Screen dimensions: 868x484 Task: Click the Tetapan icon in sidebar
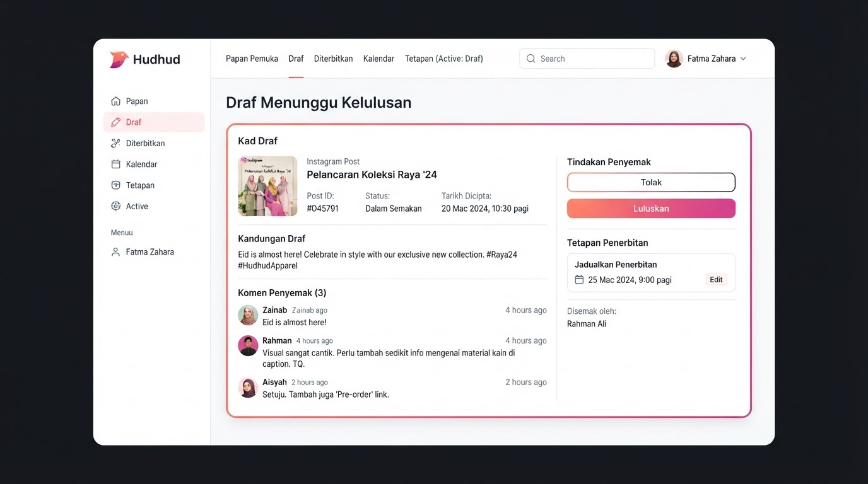(115, 185)
